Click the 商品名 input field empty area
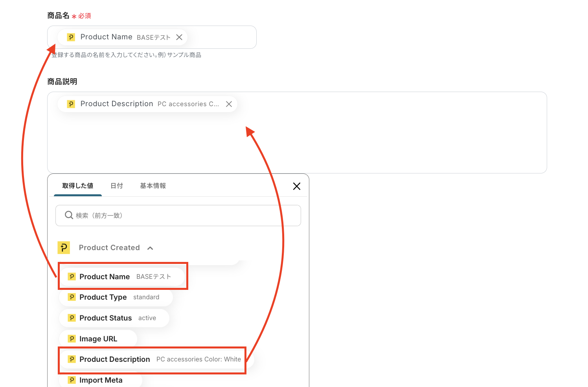Image resolution: width=588 pixels, height=387 pixels. (x=224, y=37)
